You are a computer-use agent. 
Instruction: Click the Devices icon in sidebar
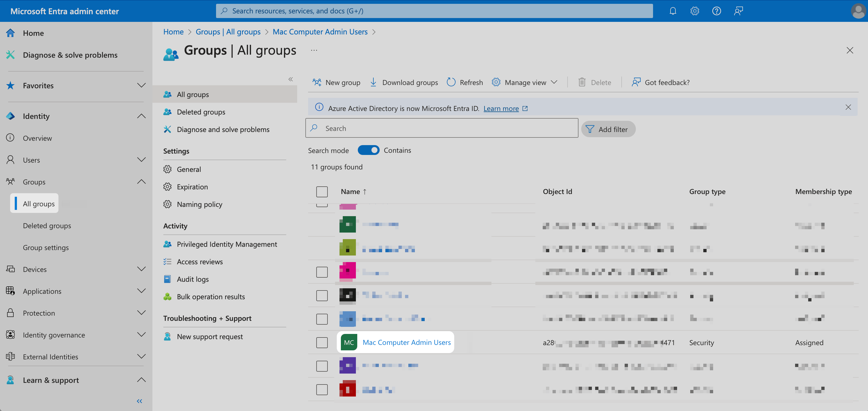(x=10, y=269)
